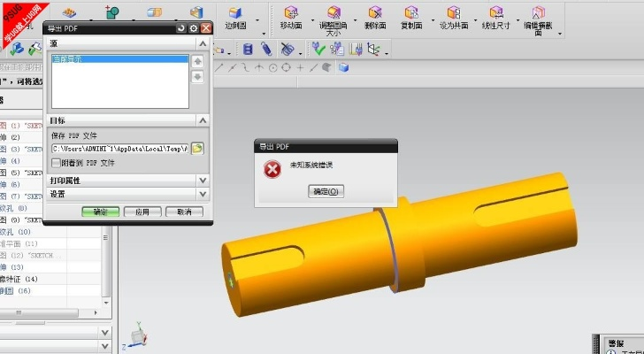This screenshot has width=644, height=354.
Task: Click the reset icon in Export PDF title bar
Action: (x=181, y=28)
